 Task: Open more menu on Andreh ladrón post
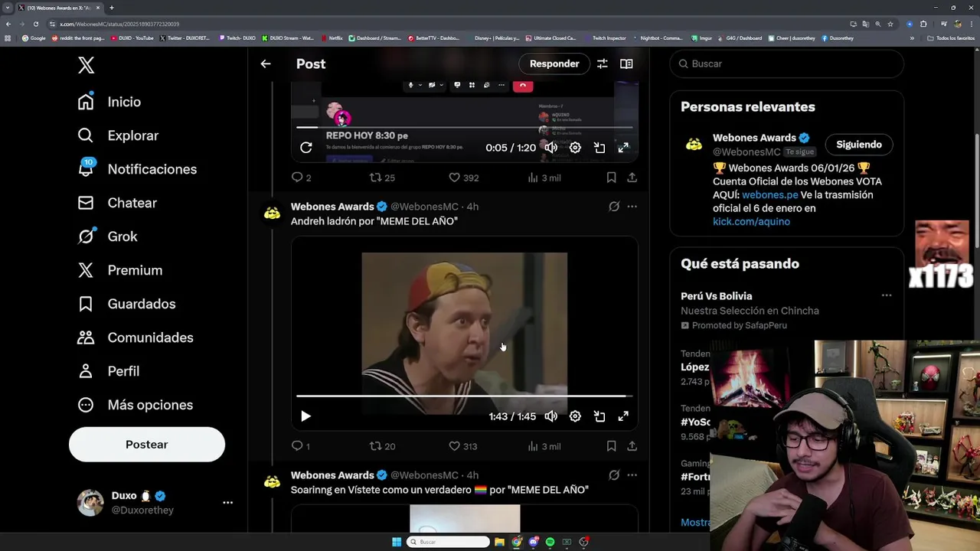(632, 207)
